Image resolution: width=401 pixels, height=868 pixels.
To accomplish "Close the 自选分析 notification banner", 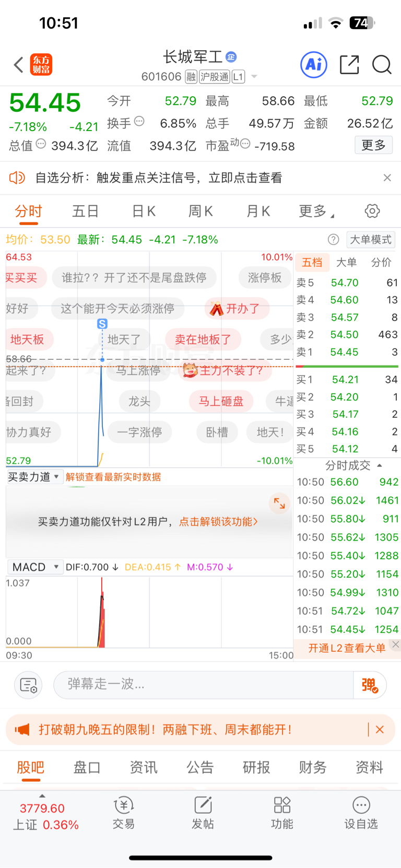I will 387,178.
